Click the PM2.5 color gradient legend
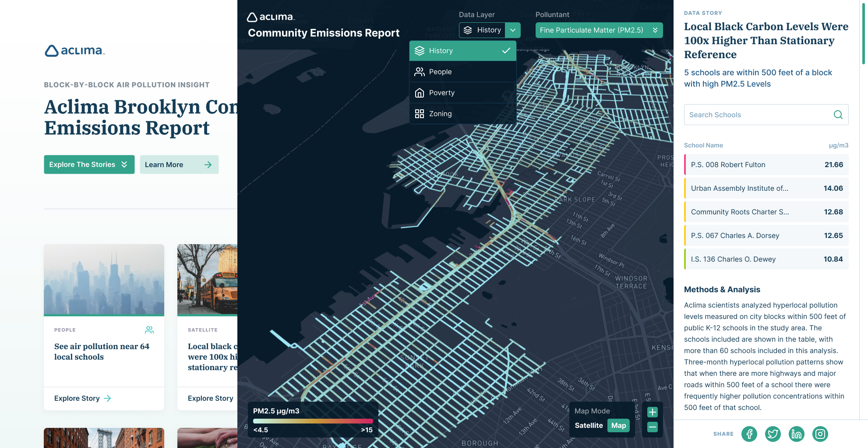Viewport: 868px width, 448px height. coord(313,421)
